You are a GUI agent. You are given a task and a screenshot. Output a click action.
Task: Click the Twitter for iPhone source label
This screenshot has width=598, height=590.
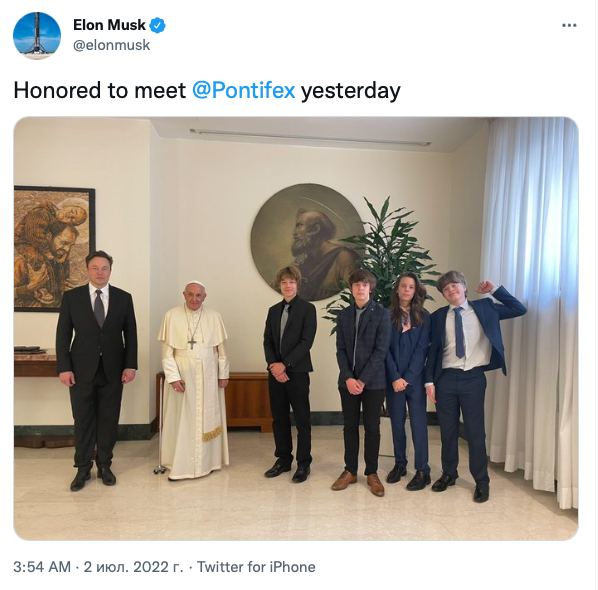[x=256, y=567]
